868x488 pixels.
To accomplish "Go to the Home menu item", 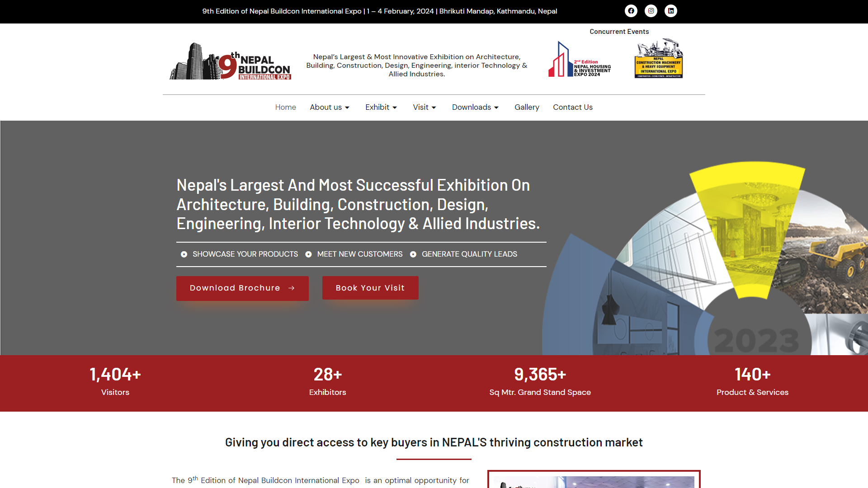I will pyautogui.click(x=286, y=107).
